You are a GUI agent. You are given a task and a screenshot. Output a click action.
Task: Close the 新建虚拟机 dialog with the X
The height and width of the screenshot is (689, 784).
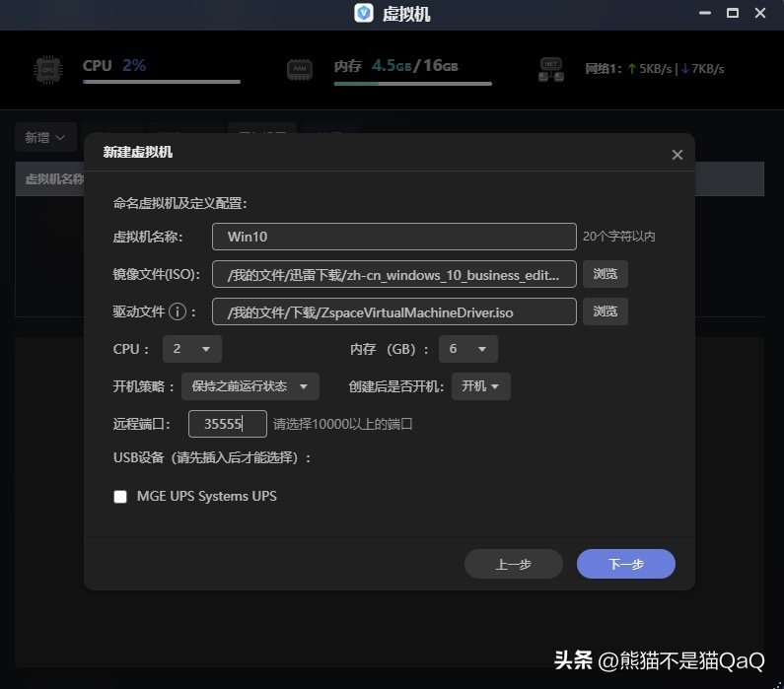click(x=677, y=155)
